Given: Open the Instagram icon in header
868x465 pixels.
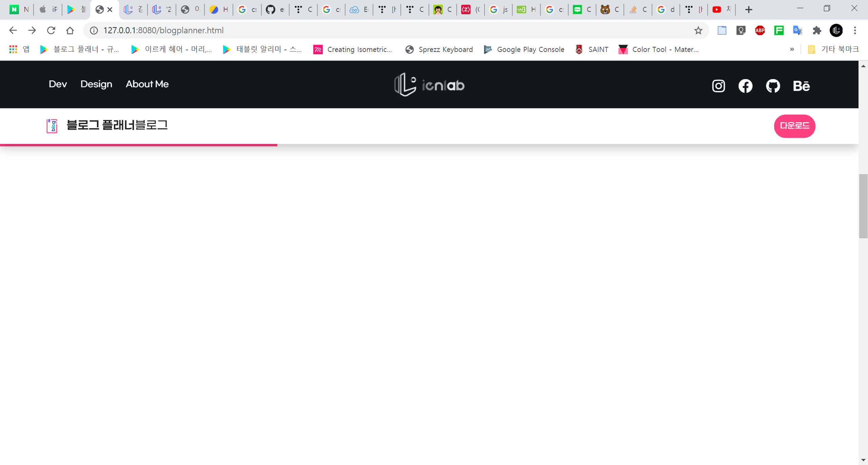Looking at the screenshot, I should tap(718, 86).
